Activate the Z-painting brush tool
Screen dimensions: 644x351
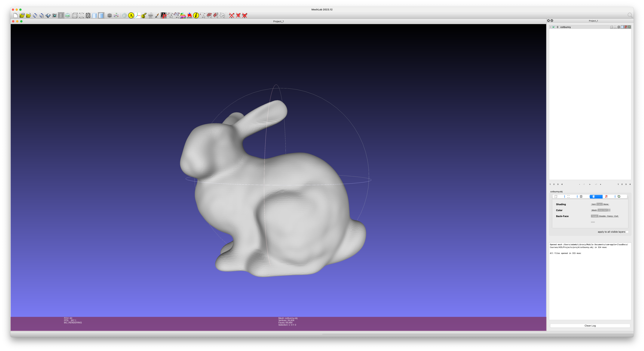pyautogui.click(x=157, y=15)
